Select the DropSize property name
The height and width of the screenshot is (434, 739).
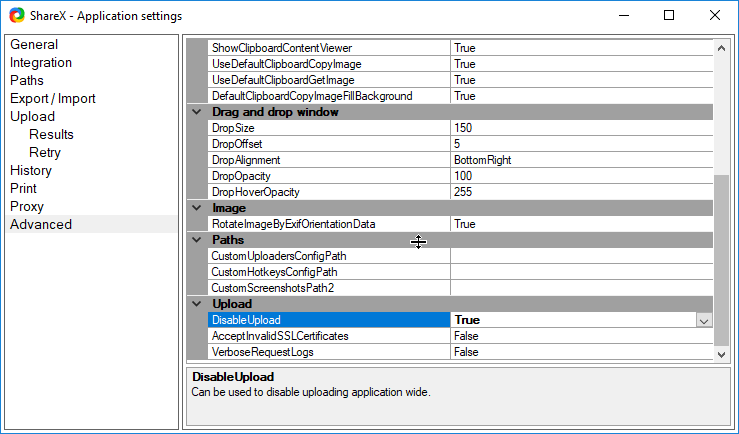329,128
